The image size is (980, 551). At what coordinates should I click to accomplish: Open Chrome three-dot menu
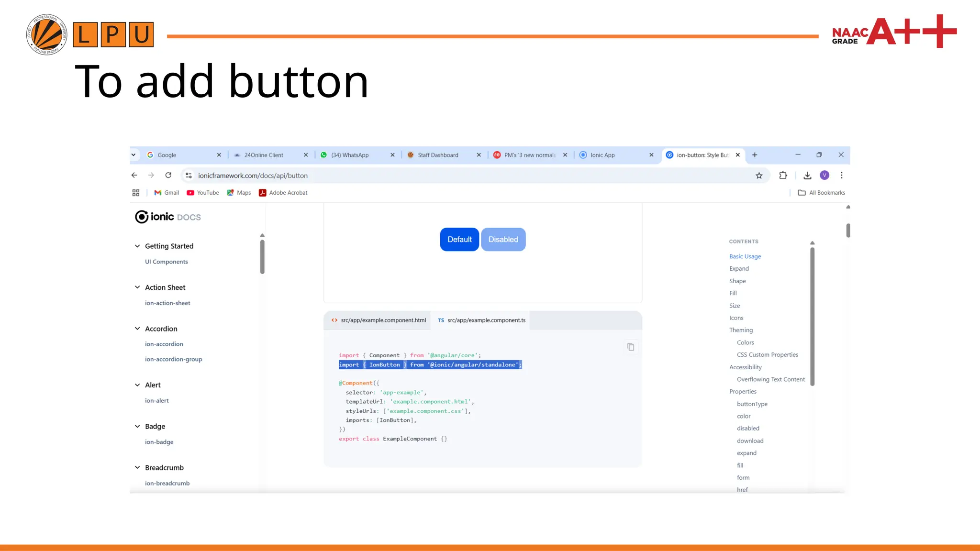[841, 176]
